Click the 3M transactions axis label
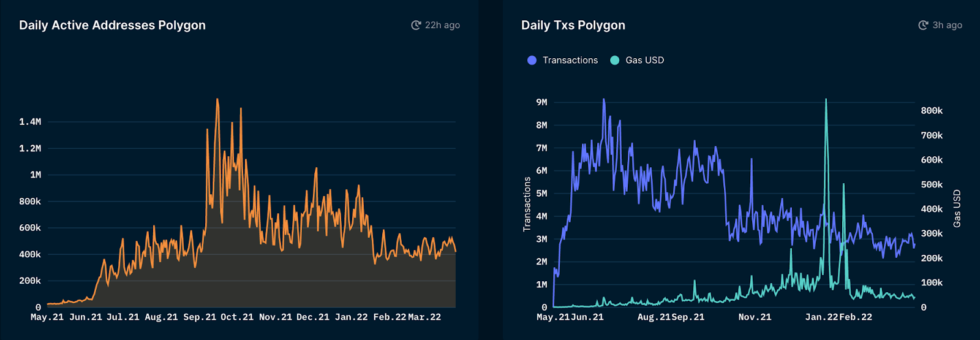 click(541, 239)
